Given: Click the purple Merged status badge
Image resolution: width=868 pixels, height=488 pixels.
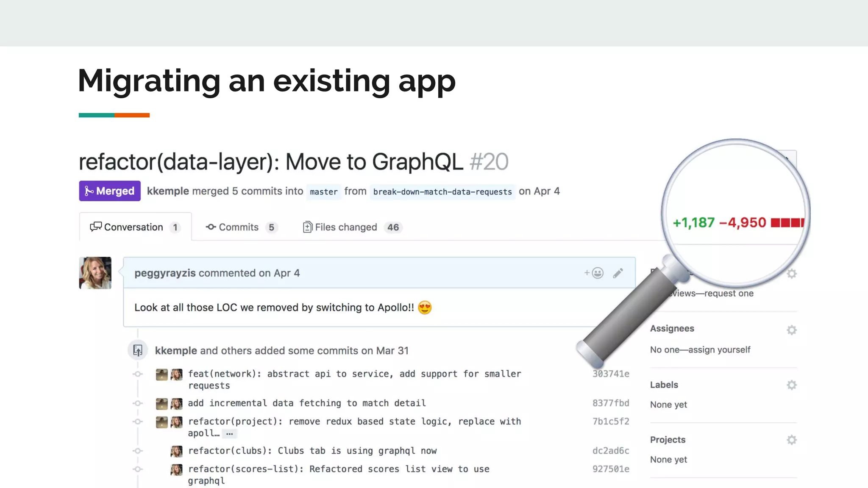Looking at the screenshot, I should 110,191.
